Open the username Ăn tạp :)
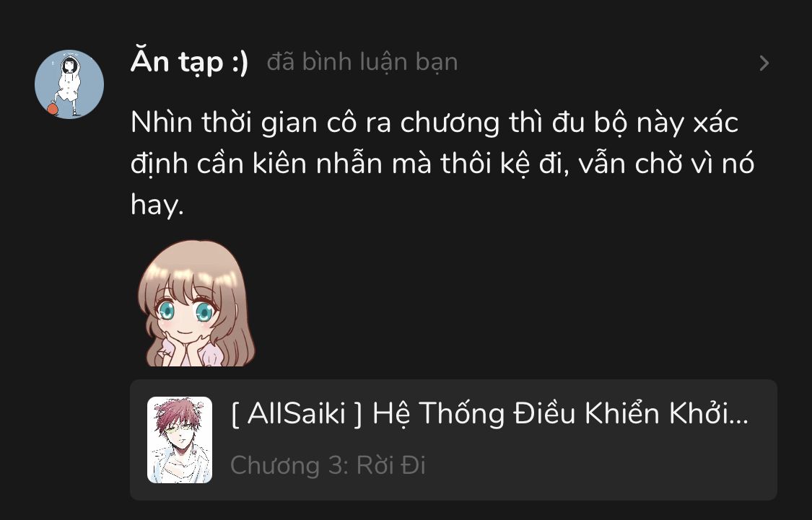The height and width of the screenshot is (520, 812). click(x=190, y=61)
